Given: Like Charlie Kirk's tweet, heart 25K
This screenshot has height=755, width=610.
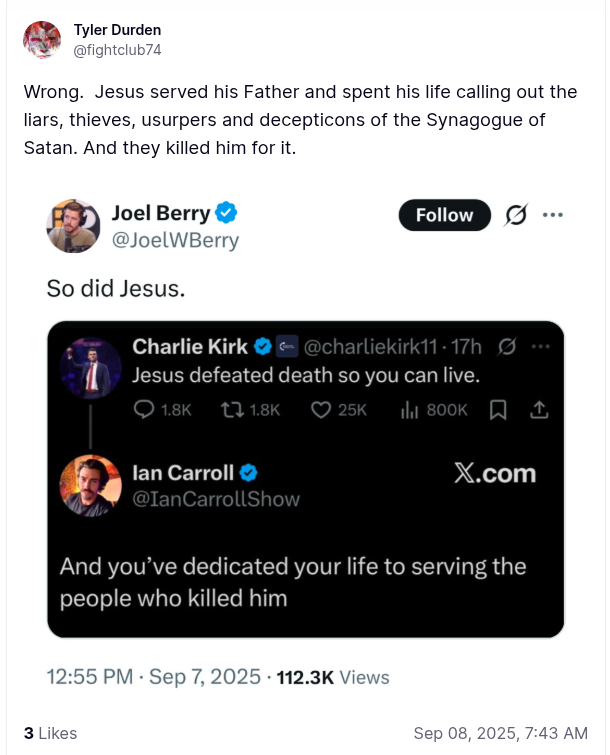Looking at the screenshot, I should (321, 410).
